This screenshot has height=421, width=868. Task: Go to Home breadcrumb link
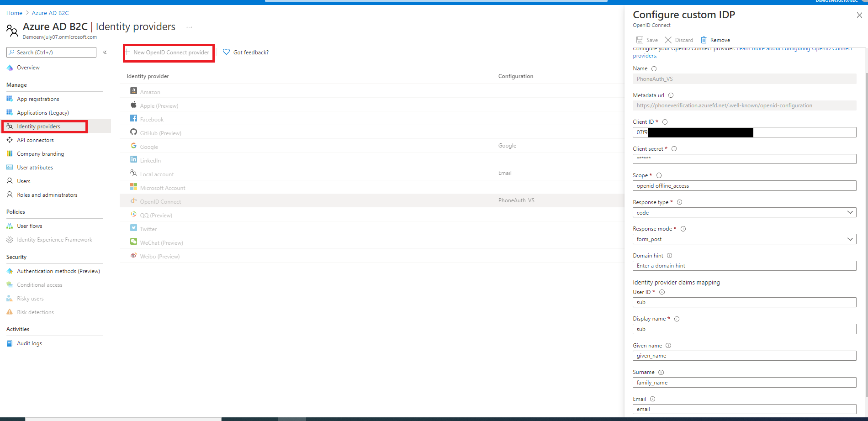click(14, 13)
